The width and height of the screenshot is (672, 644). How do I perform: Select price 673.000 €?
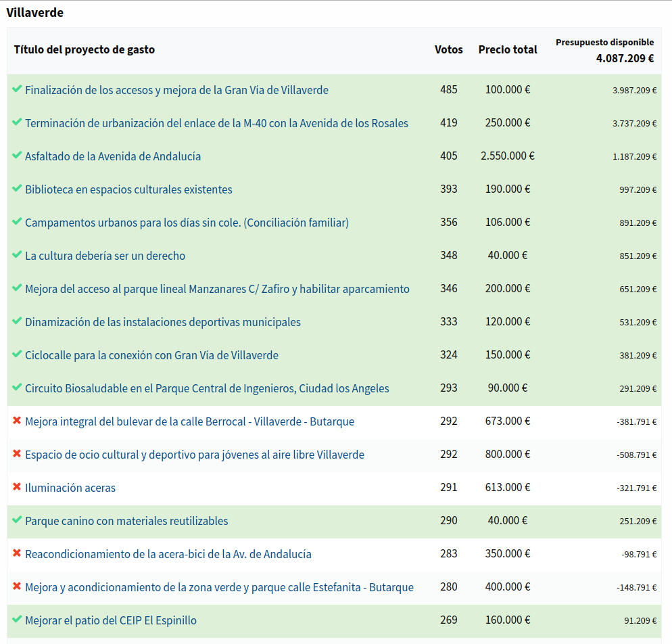tap(508, 421)
